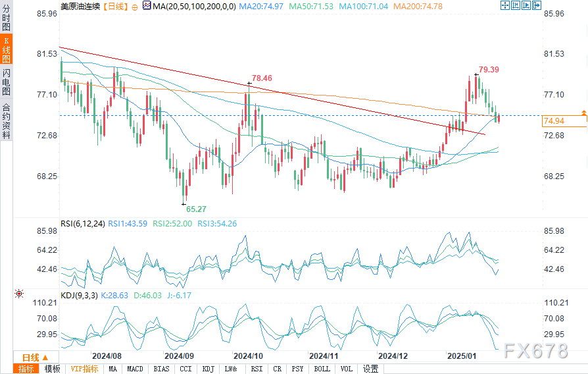Image resolution: width=588 pixels, height=374 pixels.
Task: Expand the 日线 period dropdown
Action: click(36, 358)
